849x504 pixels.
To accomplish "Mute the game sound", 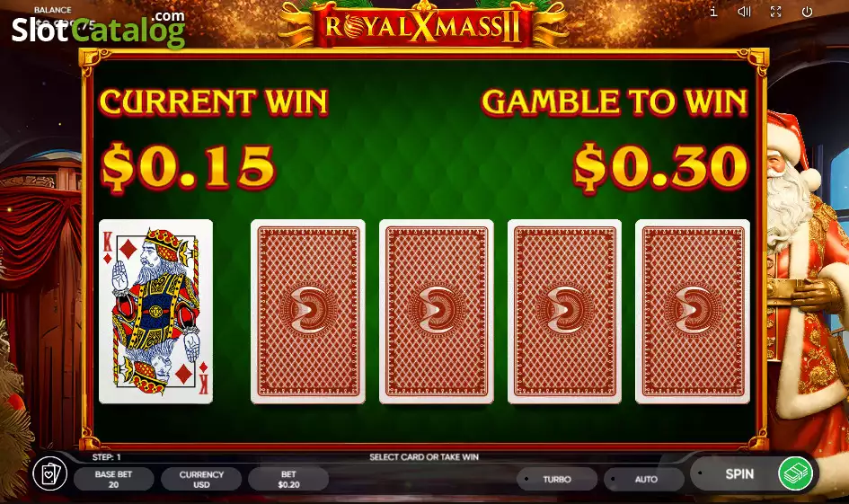I will (745, 12).
